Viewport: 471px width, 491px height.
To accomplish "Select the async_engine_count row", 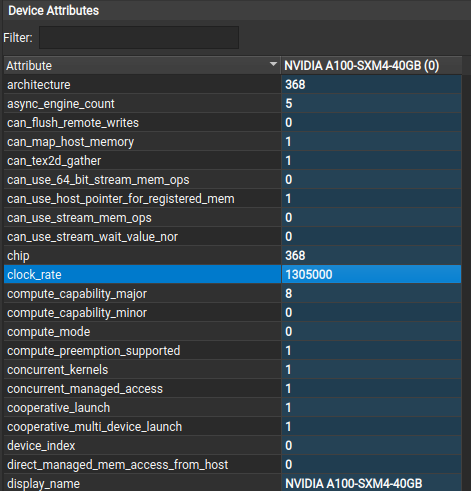I will click(233, 104).
